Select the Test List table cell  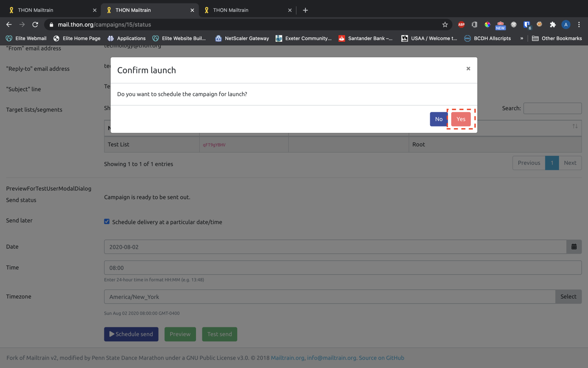(152, 144)
